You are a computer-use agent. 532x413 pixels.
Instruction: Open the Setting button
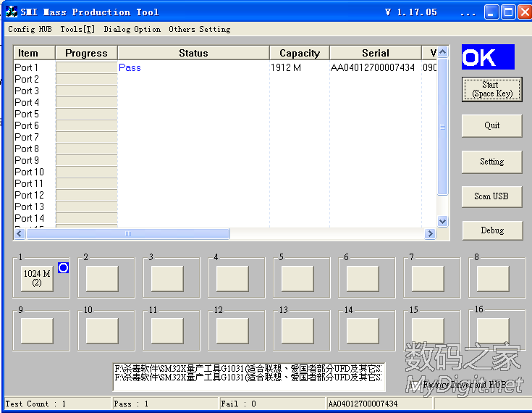point(491,162)
